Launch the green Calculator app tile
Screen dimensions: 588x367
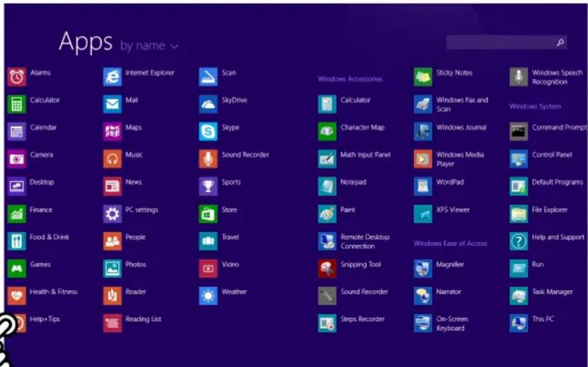click(x=16, y=104)
